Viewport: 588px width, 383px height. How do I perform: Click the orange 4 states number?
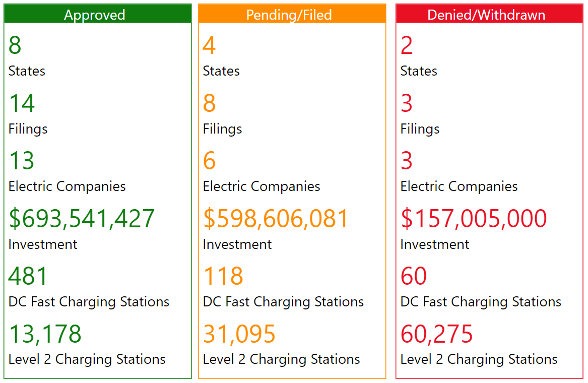point(209,46)
